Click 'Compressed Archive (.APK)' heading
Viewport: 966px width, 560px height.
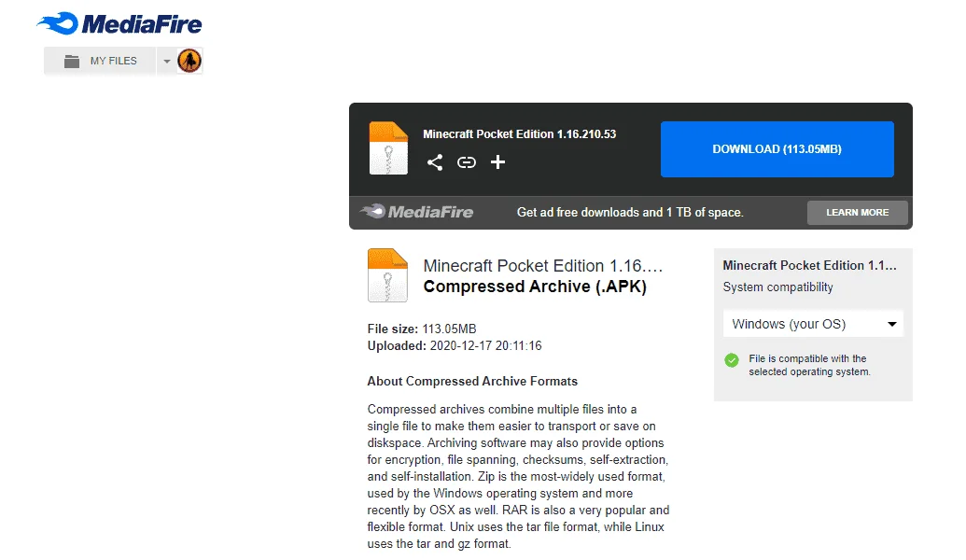(535, 287)
